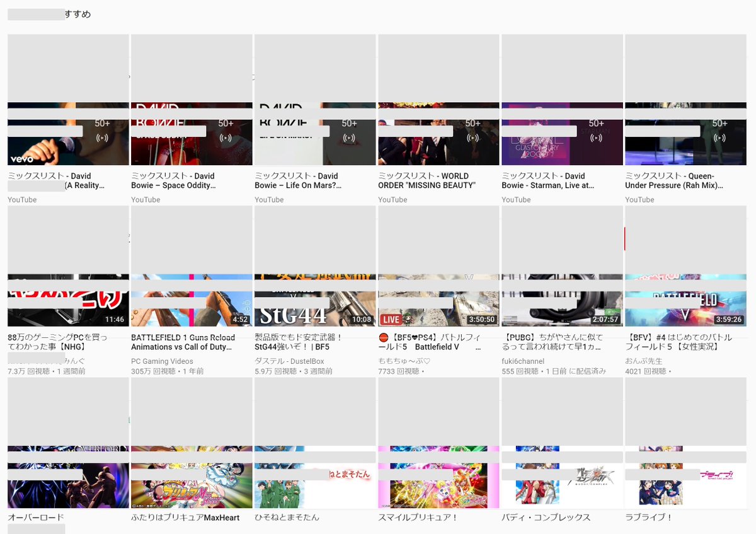Image resolution: width=756 pixels, height=534 pixels.
Task: Click the 2:07:57 duration badge
Action: coord(605,320)
